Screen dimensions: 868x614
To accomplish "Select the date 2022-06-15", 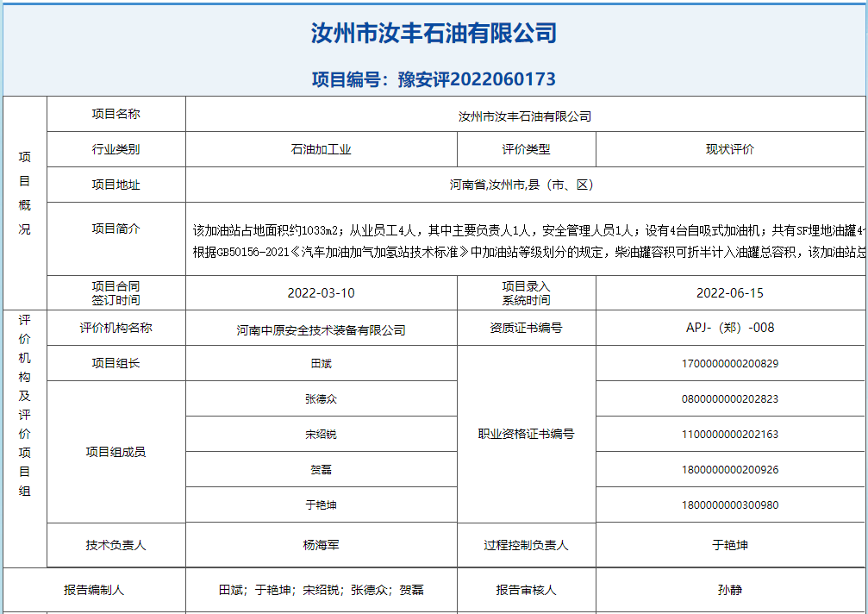I will point(730,293).
